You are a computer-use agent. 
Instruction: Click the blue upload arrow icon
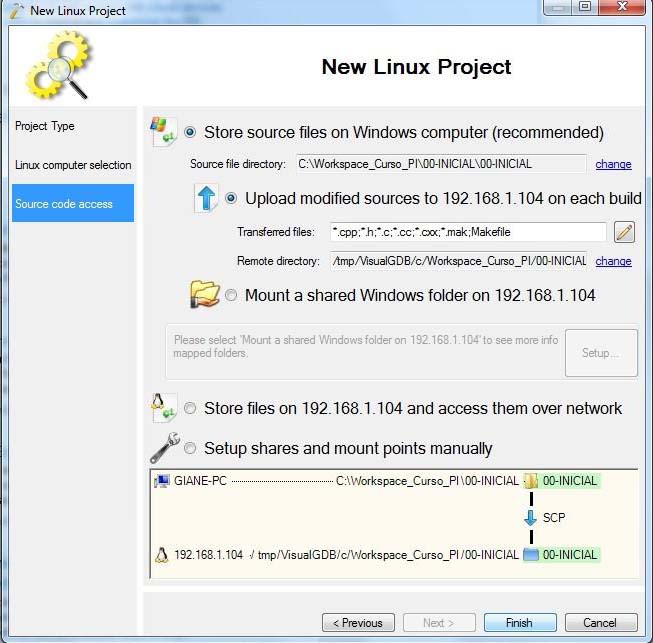click(x=206, y=198)
